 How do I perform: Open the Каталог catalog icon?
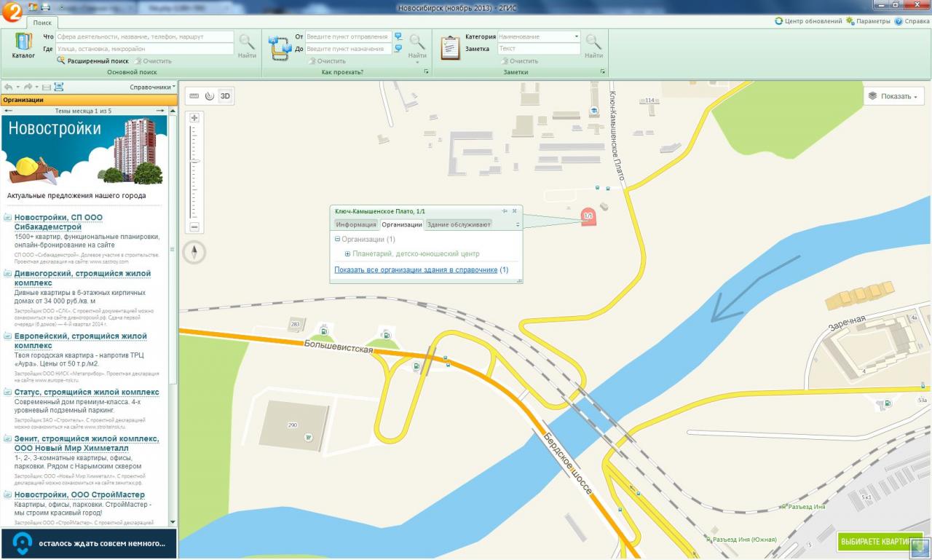(23, 44)
